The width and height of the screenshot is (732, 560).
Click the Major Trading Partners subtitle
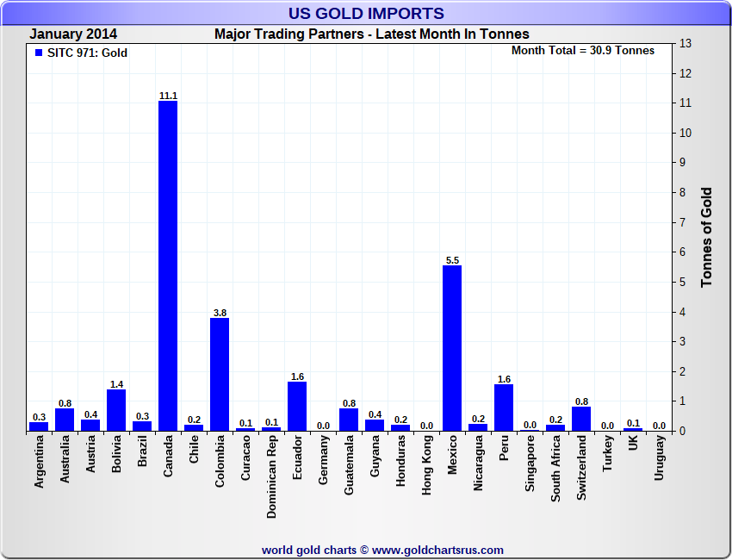[372, 34]
